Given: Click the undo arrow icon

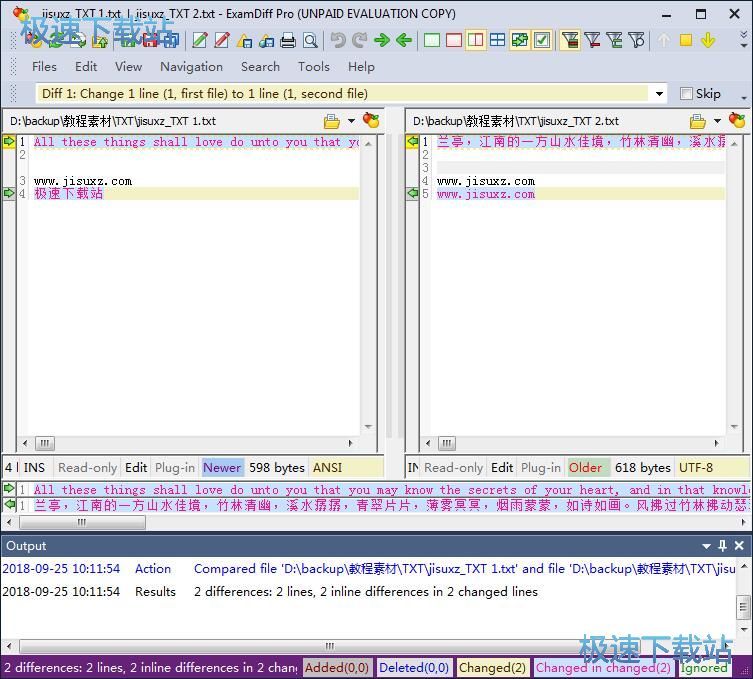Looking at the screenshot, I should point(338,40).
